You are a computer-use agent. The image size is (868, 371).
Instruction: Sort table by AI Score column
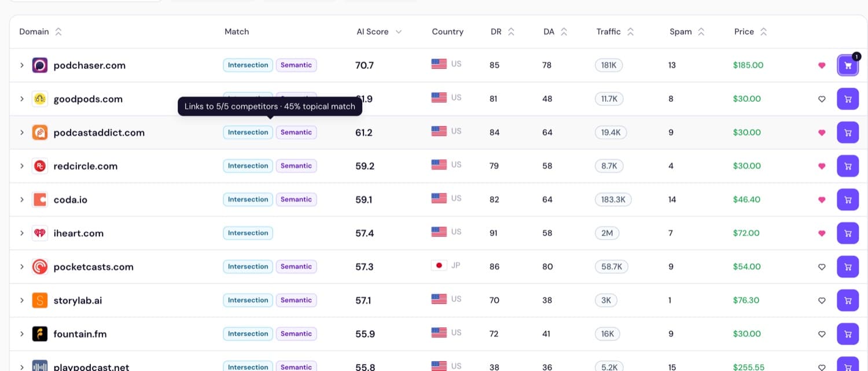379,32
